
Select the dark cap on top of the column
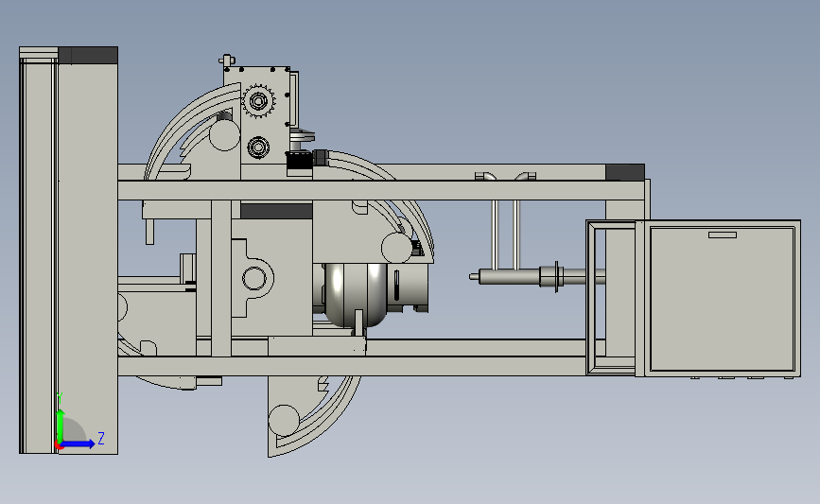pyautogui.click(x=88, y=56)
